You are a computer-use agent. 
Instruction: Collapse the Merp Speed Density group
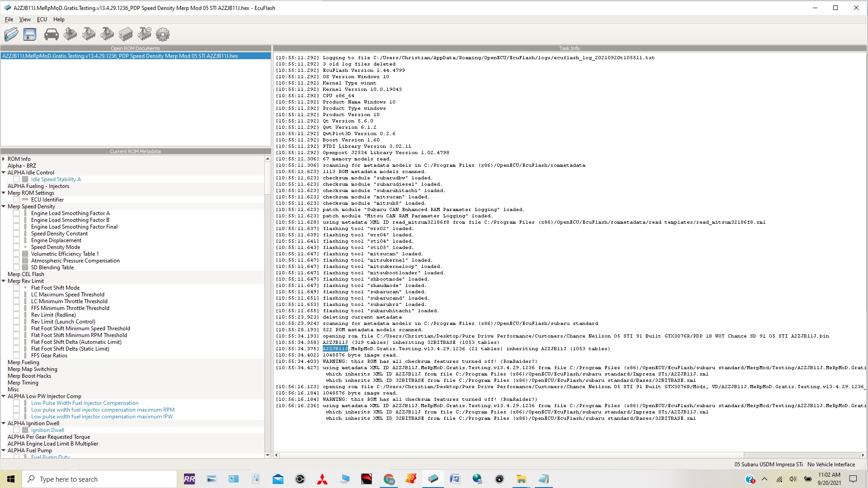point(4,206)
